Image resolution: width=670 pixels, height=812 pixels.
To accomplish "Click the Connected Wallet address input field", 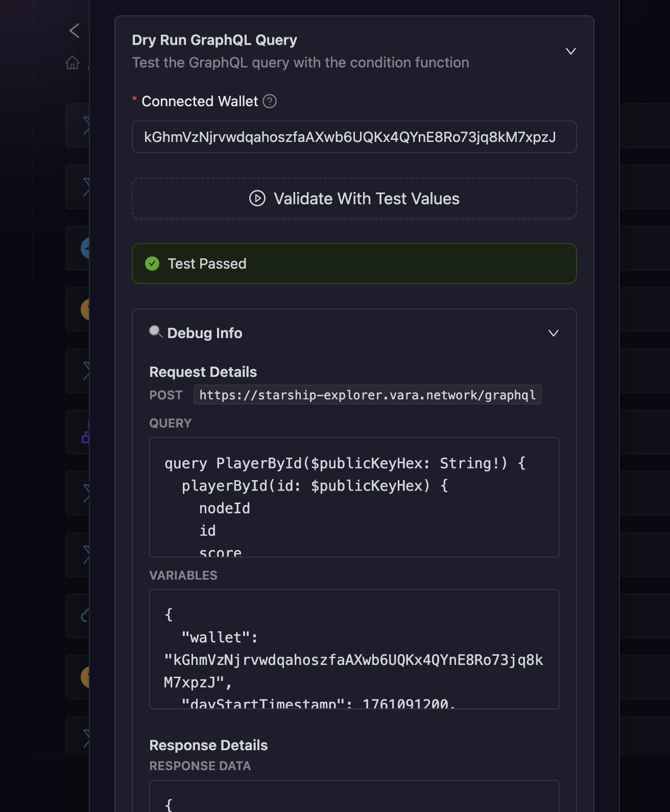I will [x=354, y=137].
